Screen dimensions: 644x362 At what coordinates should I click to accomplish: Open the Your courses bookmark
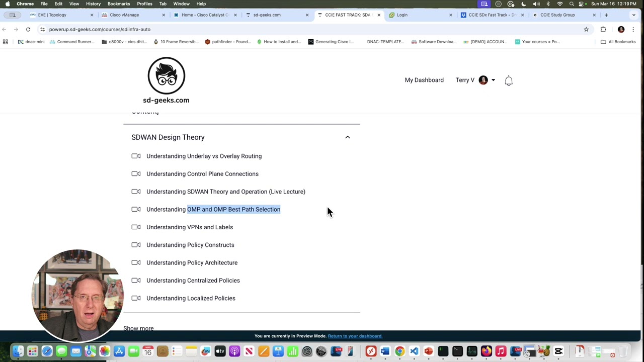tap(537, 42)
